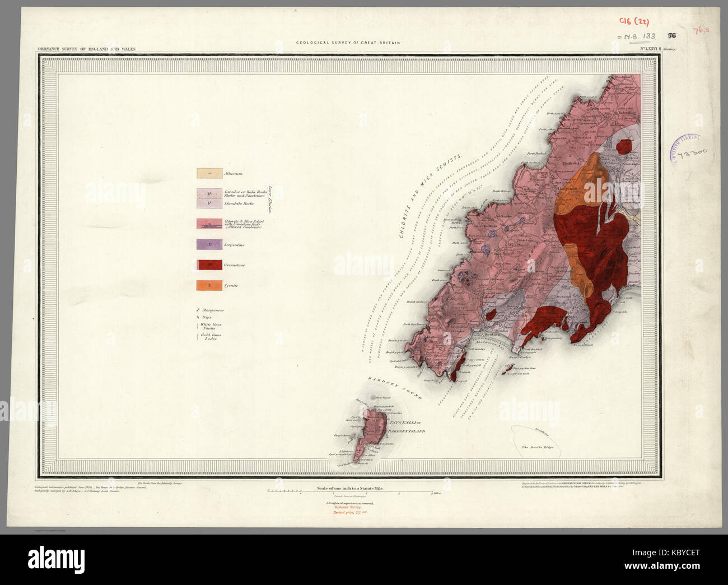
Task: Click the 'Gold lines Lodes' legend entry
Action: click(210, 337)
